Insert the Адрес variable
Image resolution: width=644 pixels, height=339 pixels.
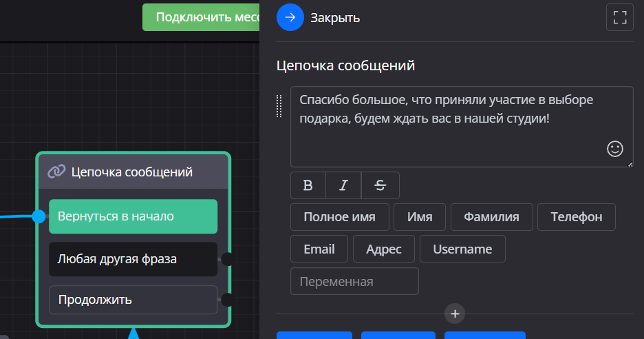tap(384, 249)
